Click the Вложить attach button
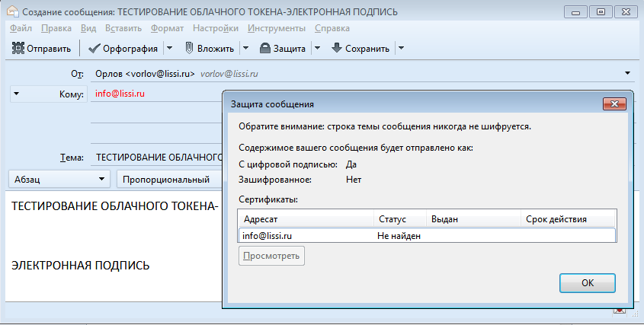644x325 pixels. (x=210, y=49)
